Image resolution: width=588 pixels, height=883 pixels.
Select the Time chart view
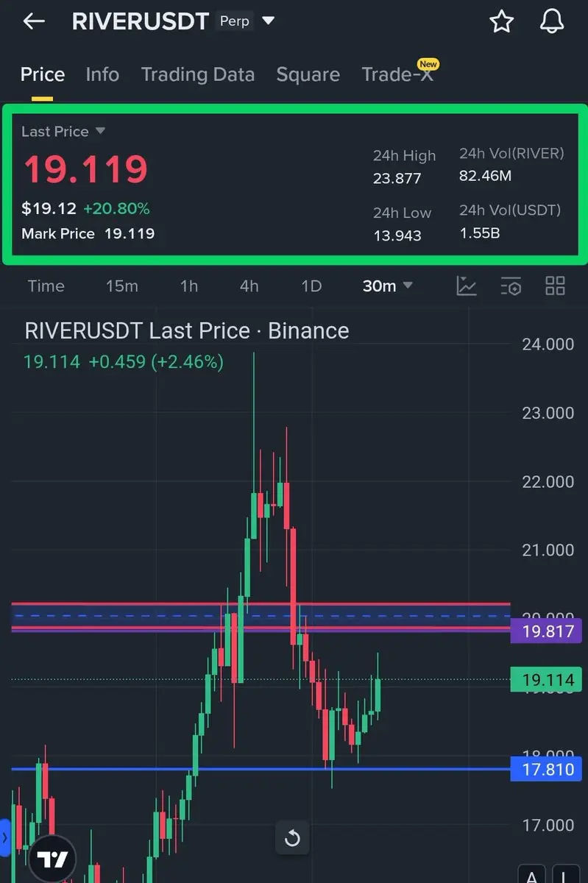point(46,286)
